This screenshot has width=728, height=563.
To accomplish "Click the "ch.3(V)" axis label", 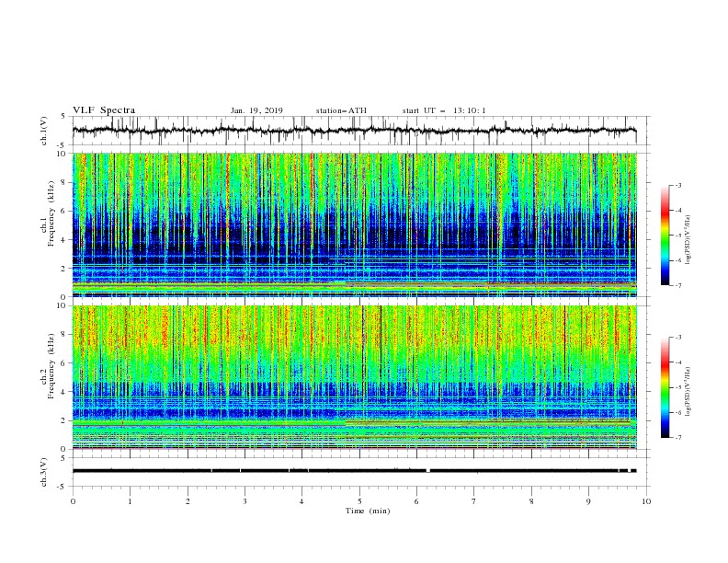I will pos(44,472).
